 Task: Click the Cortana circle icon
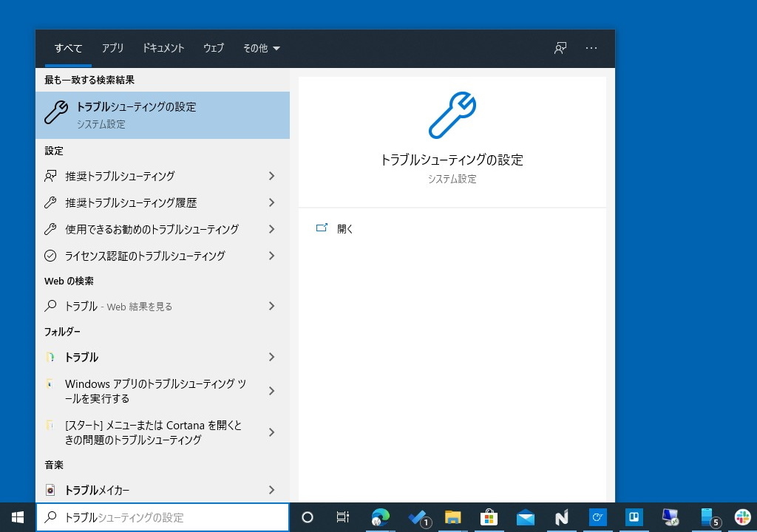click(307, 517)
